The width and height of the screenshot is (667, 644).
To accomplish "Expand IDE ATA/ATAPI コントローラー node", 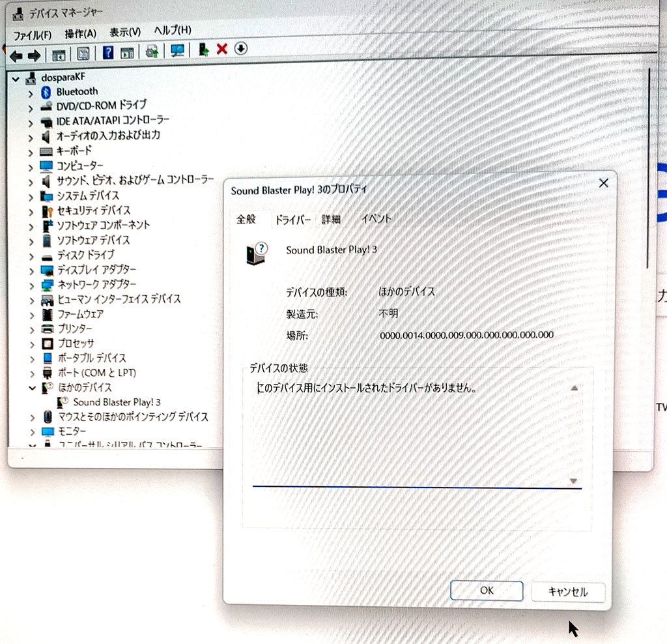I will point(31,123).
